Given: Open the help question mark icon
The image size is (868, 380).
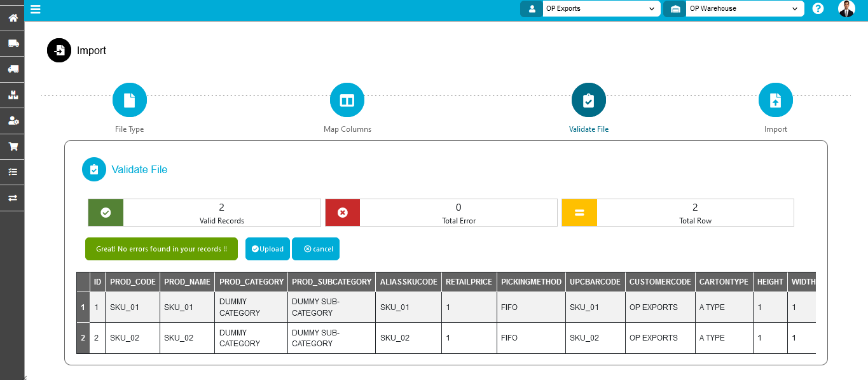Looking at the screenshot, I should [818, 9].
